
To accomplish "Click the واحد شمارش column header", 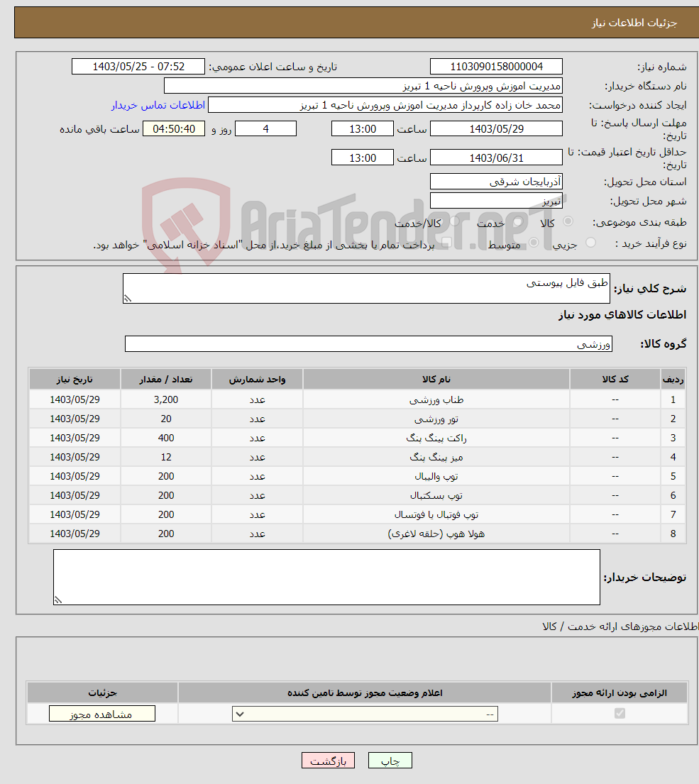I will point(257,380).
